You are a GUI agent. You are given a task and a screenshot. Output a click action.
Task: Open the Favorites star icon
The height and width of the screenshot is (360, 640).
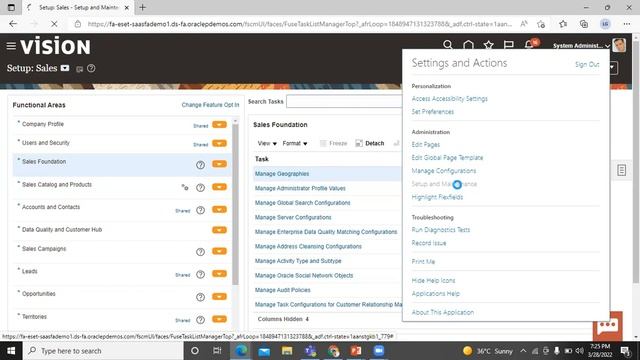489,45
